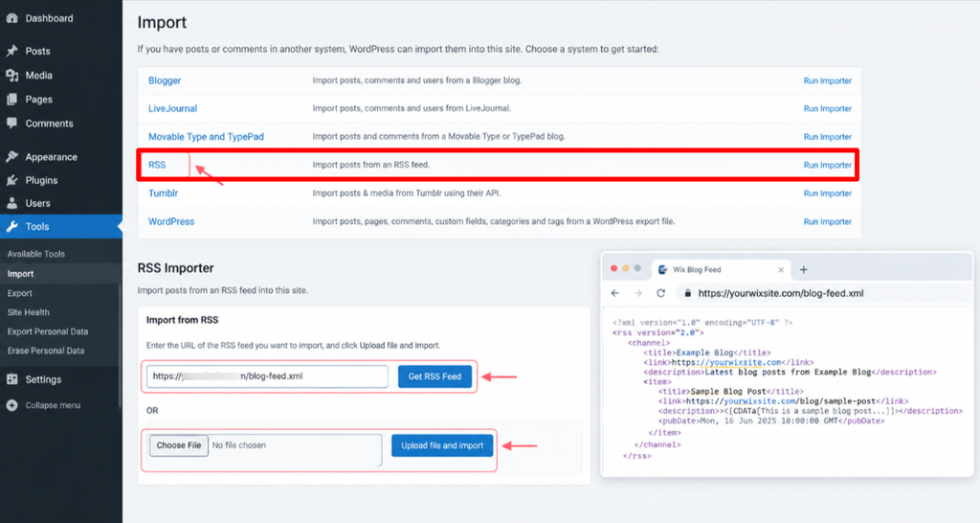Click the Posts pushpin icon
Viewport: 980px width, 523px height.
pyautogui.click(x=11, y=51)
